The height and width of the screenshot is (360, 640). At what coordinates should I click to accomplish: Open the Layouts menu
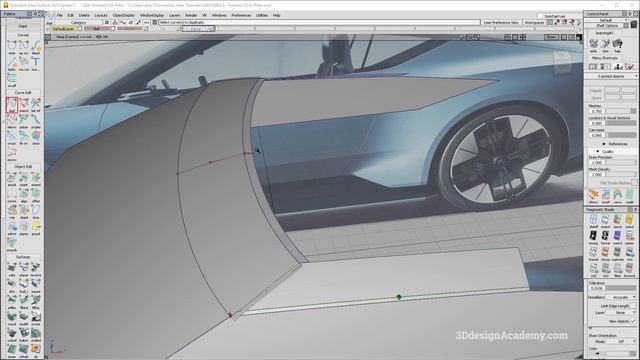tap(101, 15)
